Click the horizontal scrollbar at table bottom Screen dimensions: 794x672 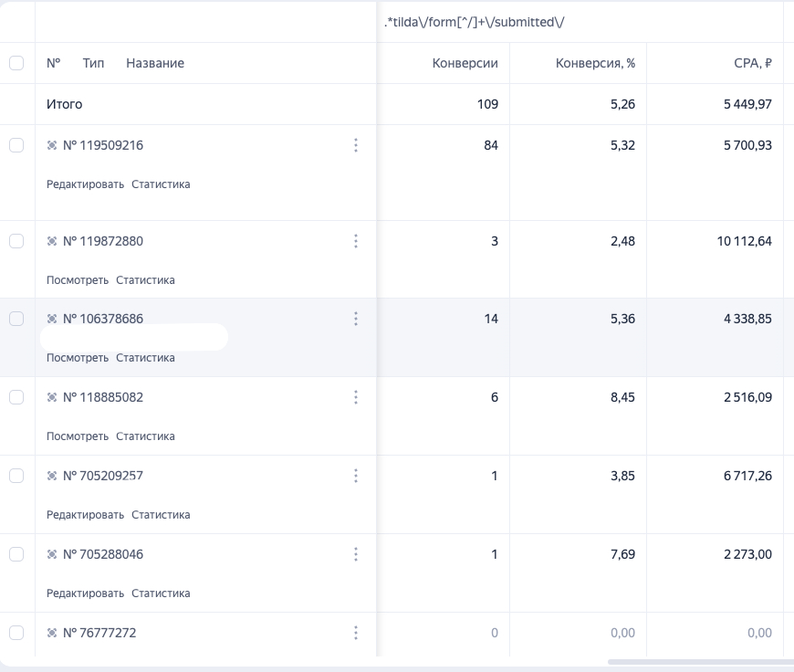700,662
